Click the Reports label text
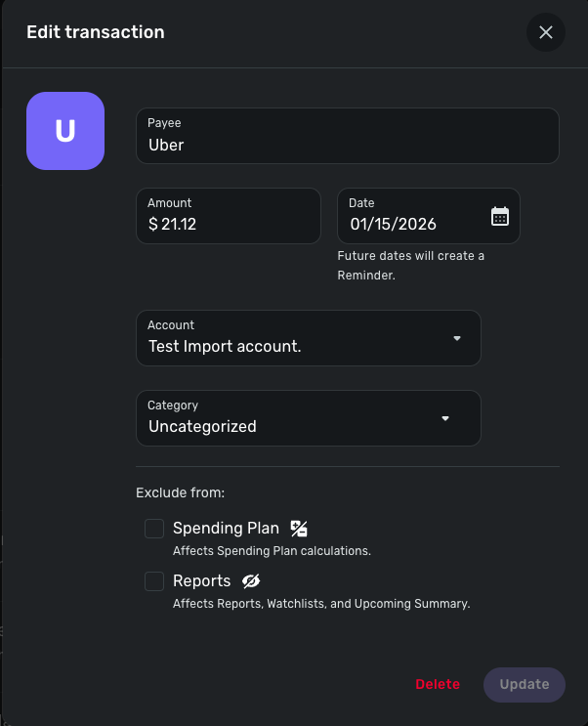The width and height of the screenshot is (588, 726). (201, 581)
